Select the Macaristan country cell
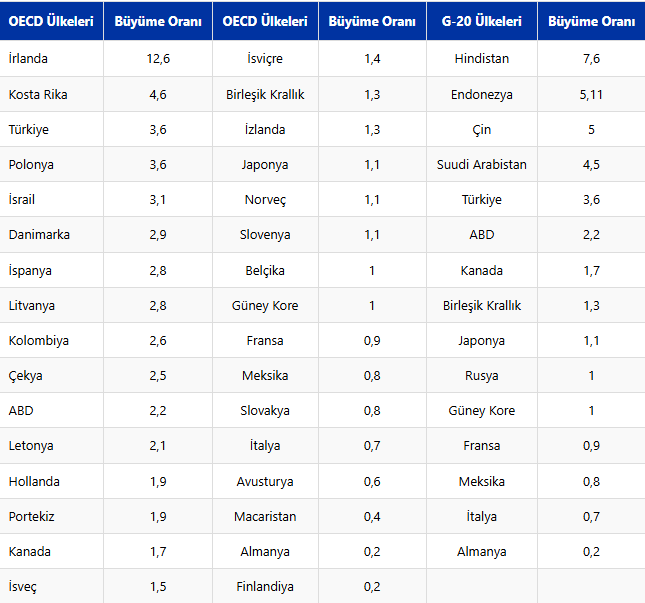 pyautogui.click(x=265, y=517)
